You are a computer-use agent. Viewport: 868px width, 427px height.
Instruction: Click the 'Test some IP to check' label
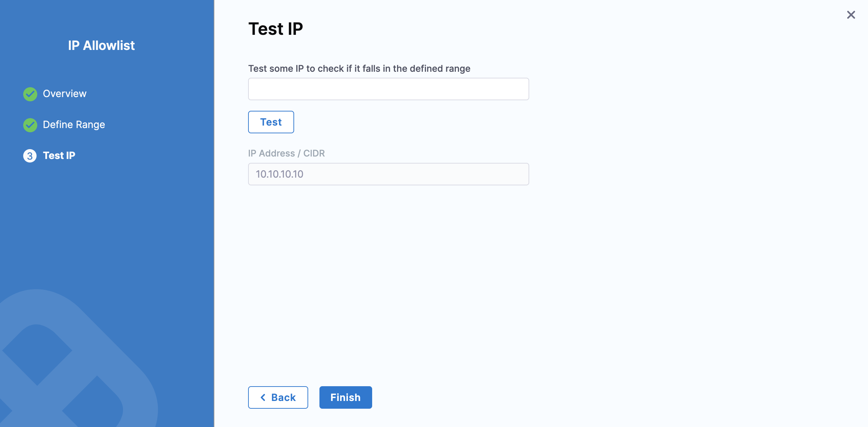pyautogui.click(x=359, y=69)
